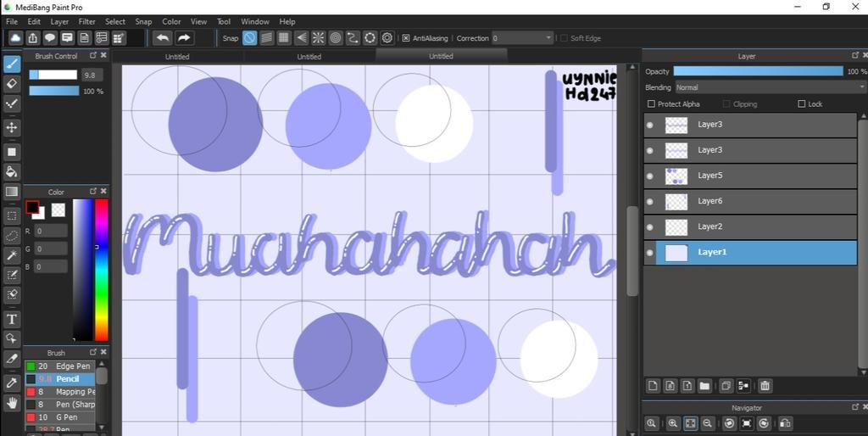Duplicate the layer using layer panel icon
The width and height of the screenshot is (868, 436).
click(x=726, y=386)
